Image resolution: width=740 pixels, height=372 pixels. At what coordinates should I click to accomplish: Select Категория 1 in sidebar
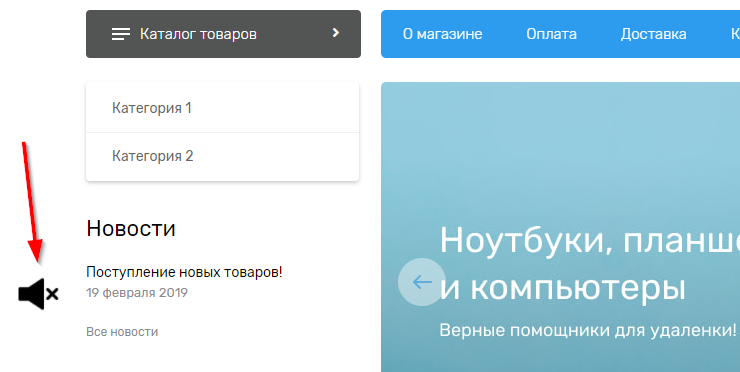pyautogui.click(x=222, y=108)
